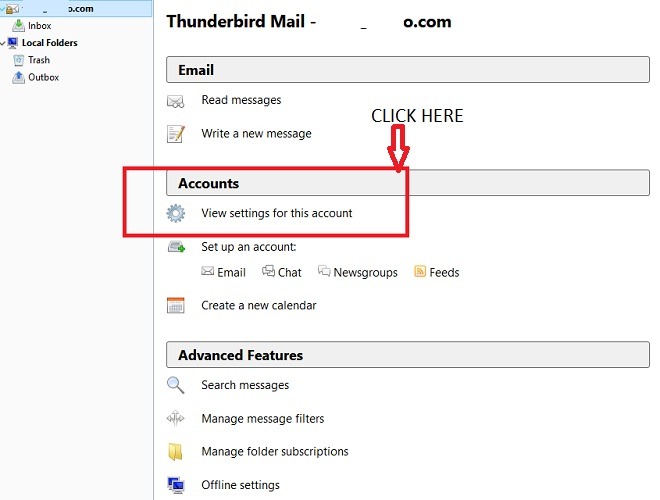Open Manage message filters
The image size is (660, 500).
pyautogui.click(x=263, y=418)
